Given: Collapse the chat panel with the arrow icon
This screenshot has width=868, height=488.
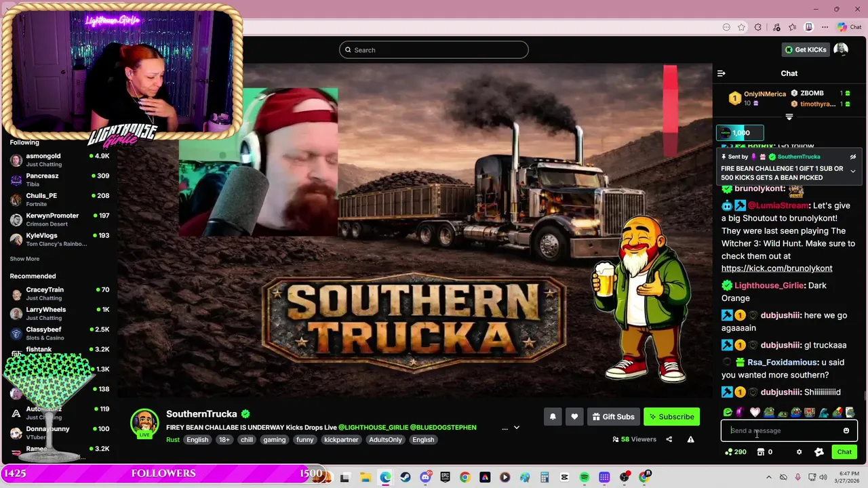Looking at the screenshot, I should pyautogui.click(x=722, y=73).
